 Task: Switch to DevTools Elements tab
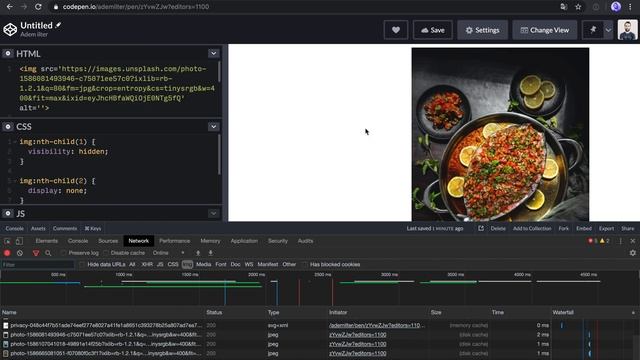click(x=47, y=241)
